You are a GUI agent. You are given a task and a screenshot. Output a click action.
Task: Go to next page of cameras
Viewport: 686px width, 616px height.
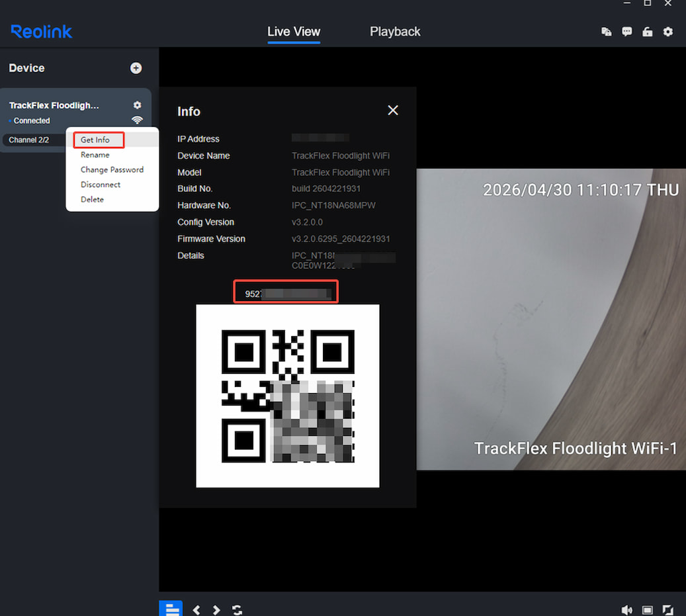tap(216, 610)
